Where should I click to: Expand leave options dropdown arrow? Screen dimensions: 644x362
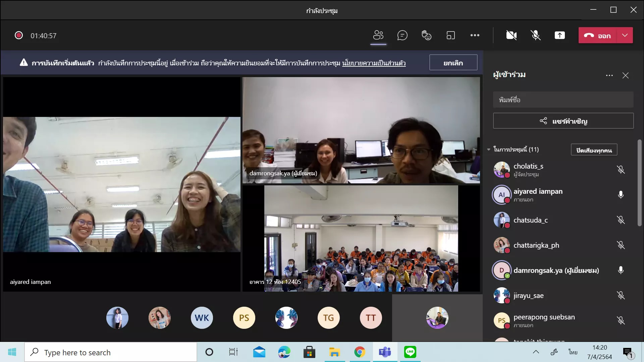click(625, 35)
